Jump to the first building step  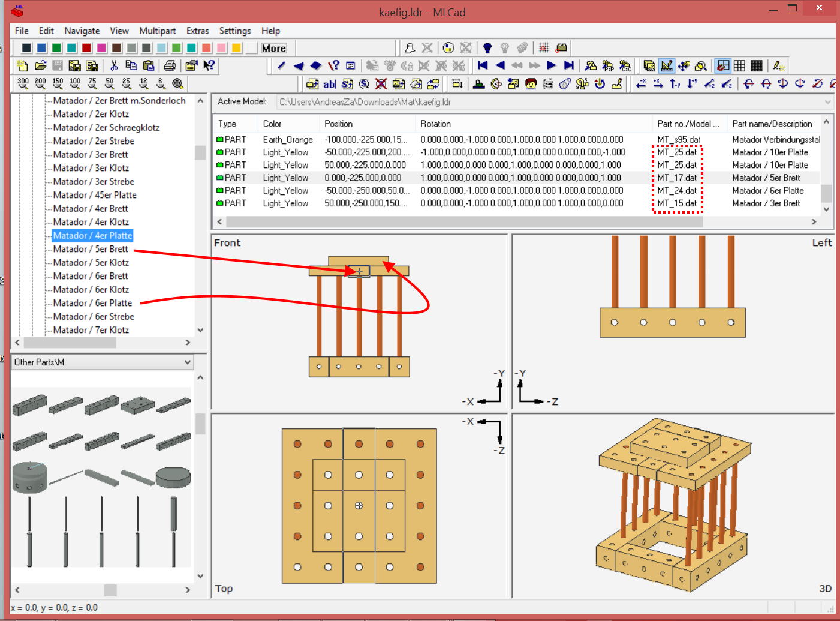[x=483, y=65]
